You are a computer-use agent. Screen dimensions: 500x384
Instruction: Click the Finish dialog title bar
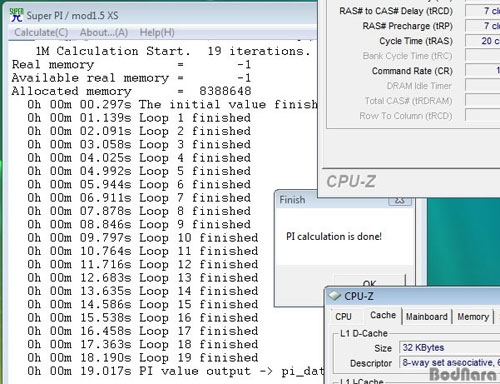click(332, 200)
